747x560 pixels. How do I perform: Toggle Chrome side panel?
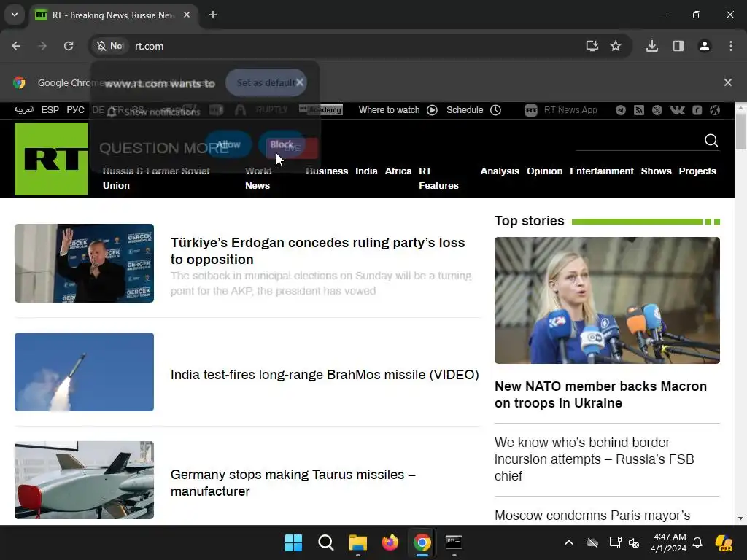[678, 46]
